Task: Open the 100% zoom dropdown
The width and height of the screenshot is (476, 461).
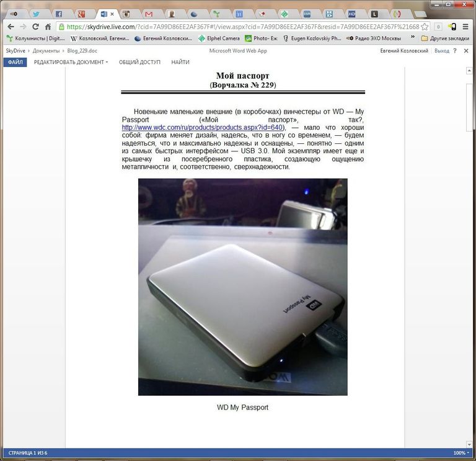Action: point(461,453)
